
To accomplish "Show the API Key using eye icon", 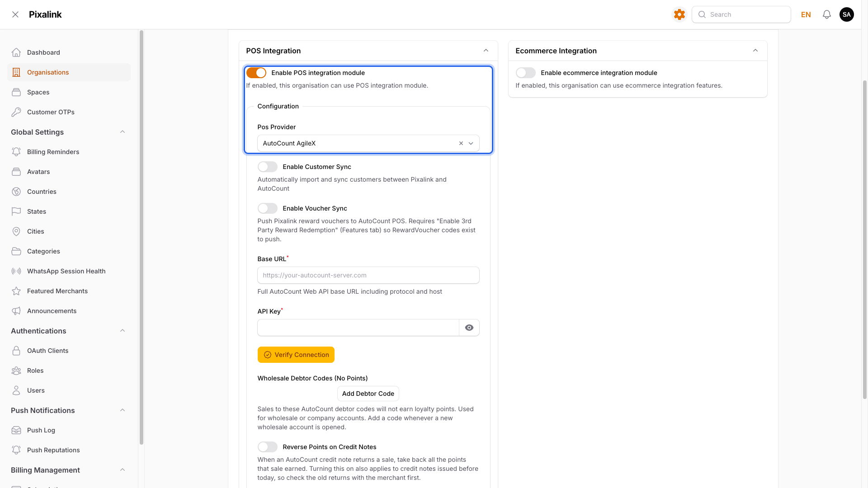I will coord(469,328).
